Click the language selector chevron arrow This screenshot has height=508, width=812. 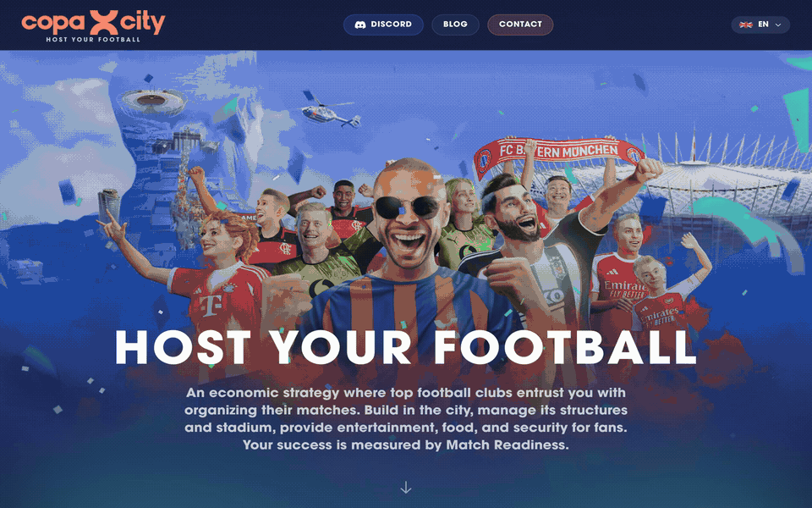point(778,25)
